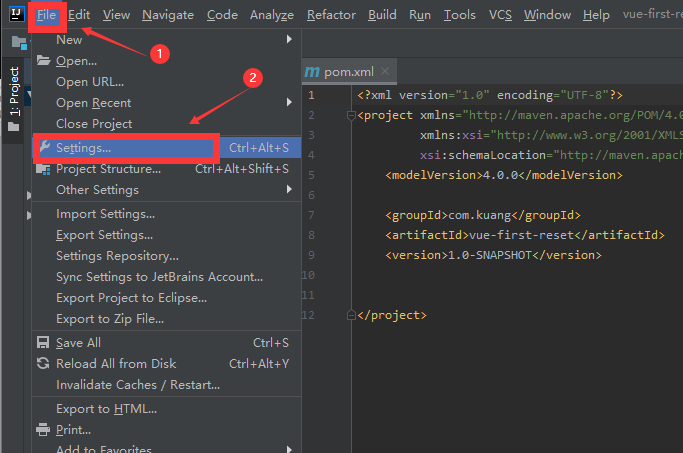The width and height of the screenshot is (683, 453).
Task: Open the Build menu
Action: (x=382, y=15)
